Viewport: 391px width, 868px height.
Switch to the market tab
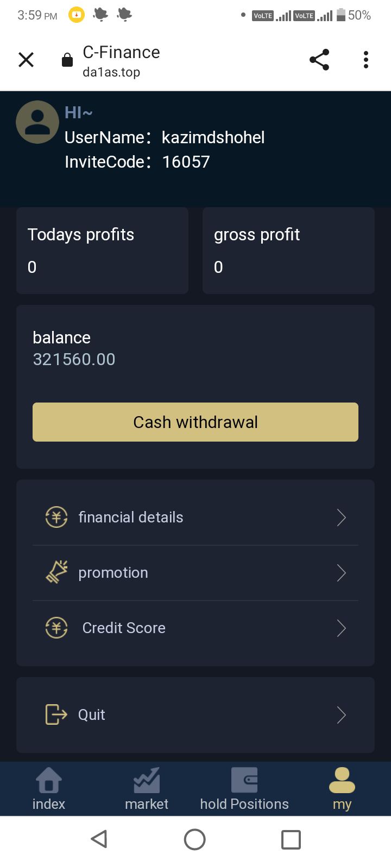pos(147,789)
